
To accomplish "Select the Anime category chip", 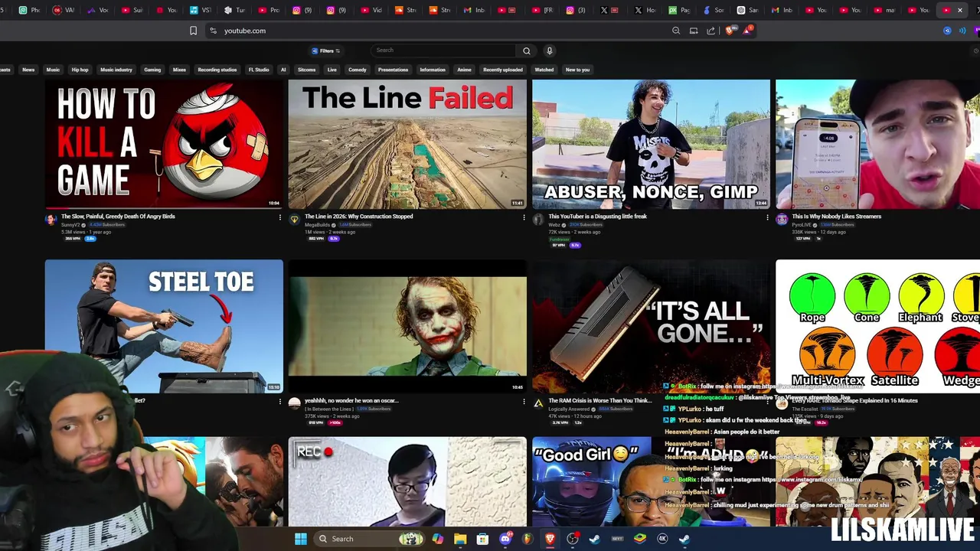I will pyautogui.click(x=464, y=70).
